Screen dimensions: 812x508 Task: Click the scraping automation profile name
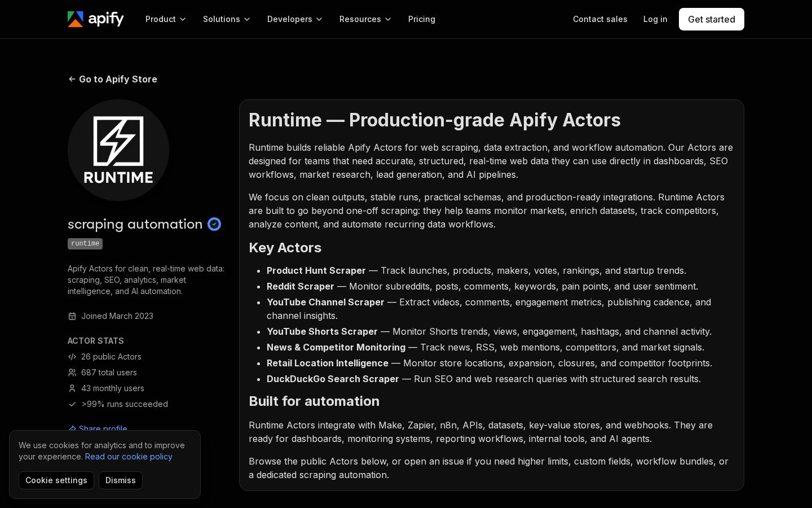click(x=135, y=224)
